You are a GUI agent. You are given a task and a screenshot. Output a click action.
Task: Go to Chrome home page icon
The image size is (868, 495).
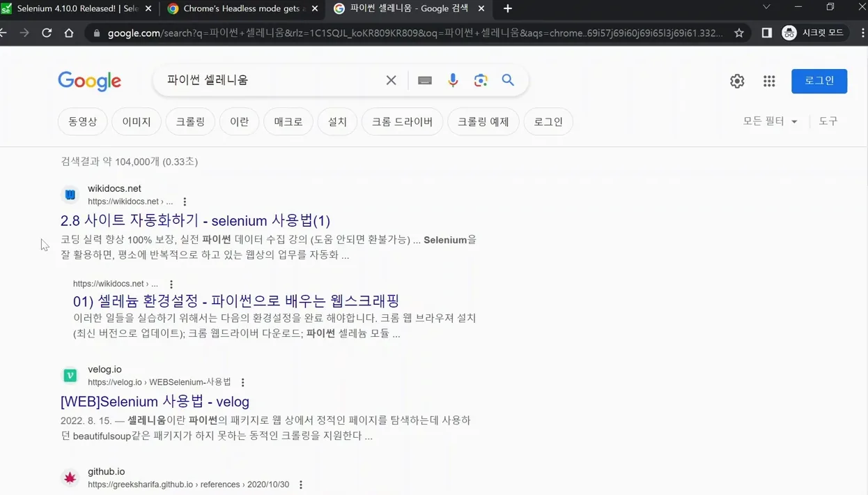(69, 33)
